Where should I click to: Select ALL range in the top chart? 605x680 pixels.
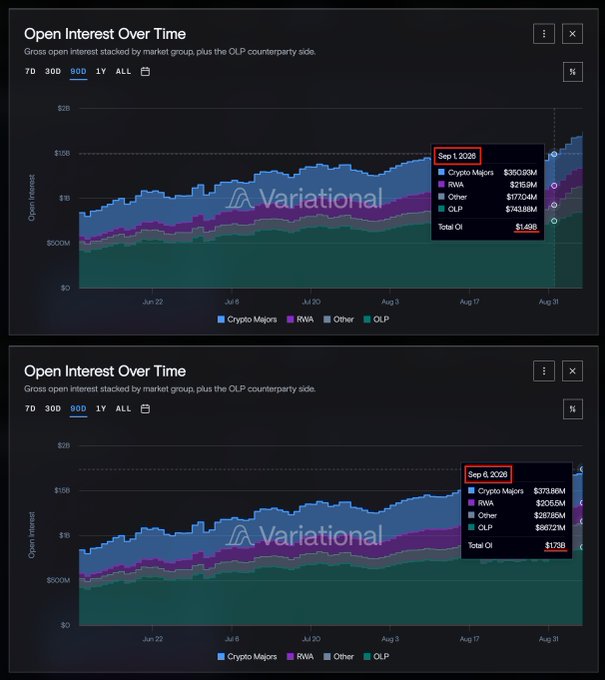click(x=123, y=72)
